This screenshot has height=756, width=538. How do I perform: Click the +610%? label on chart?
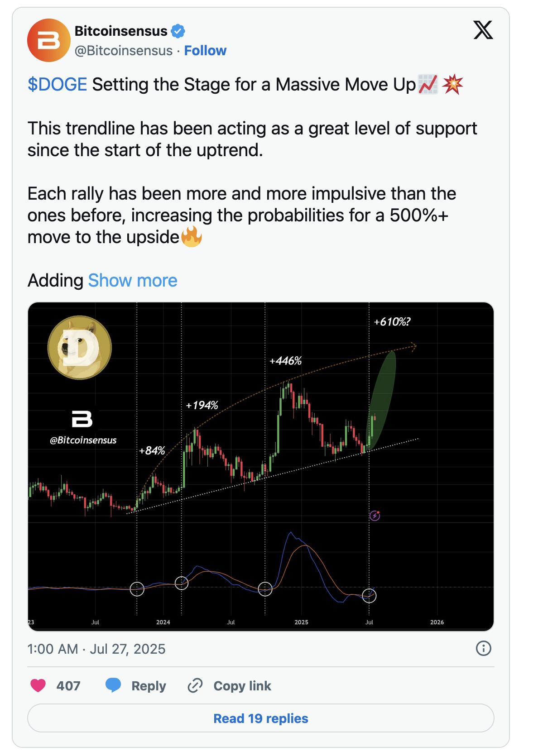point(392,322)
